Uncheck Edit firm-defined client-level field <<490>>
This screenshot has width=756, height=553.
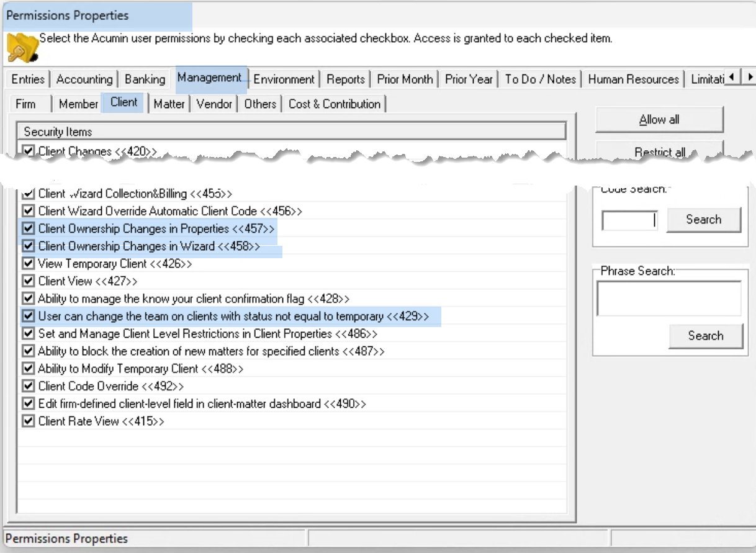pyautogui.click(x=28, y=404)
